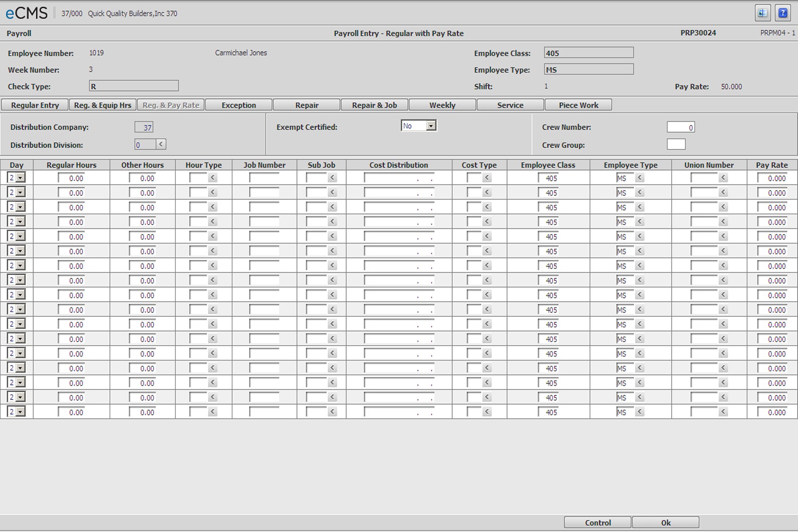Image resolution: width=798 pixels, height=532 pixels.
Task: Switch to the Reg. & Equip Hrs tab
Action: click(102, 105)
